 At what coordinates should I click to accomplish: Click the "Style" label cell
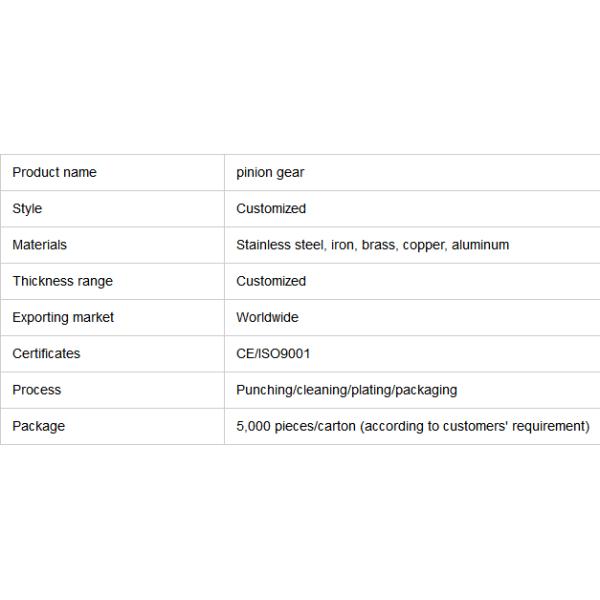tap(27, 209)
